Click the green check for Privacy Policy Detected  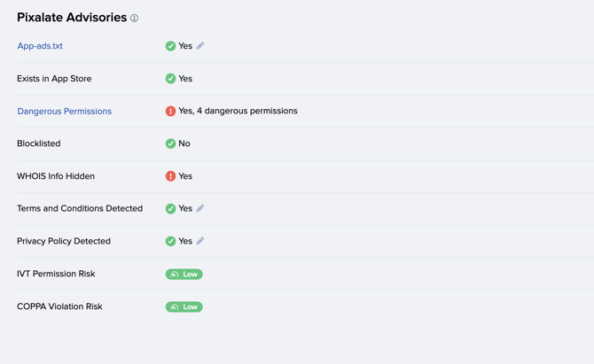pos(170,241)
